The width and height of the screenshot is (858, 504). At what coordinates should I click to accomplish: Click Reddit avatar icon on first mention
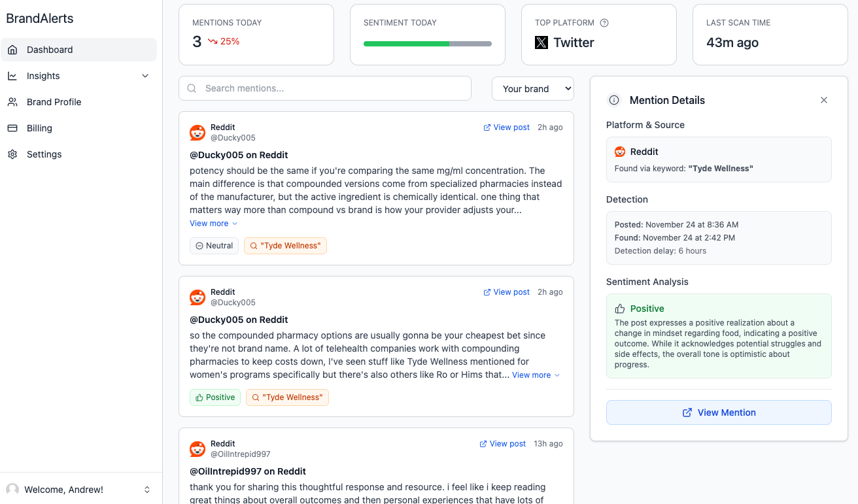(x=197, y=133)
